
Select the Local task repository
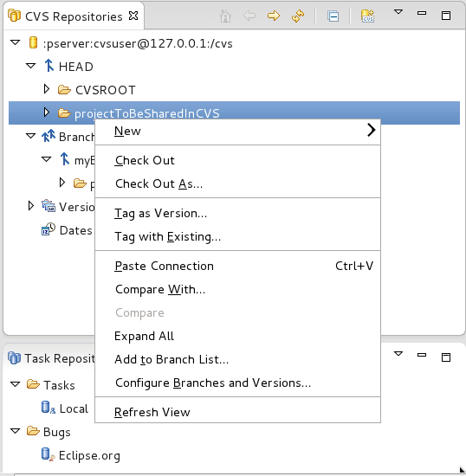click(74, 408)
